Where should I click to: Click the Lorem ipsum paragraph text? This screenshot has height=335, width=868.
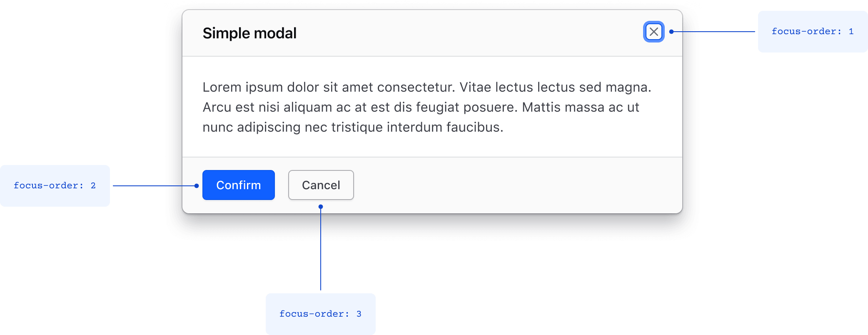pos(425,107)
